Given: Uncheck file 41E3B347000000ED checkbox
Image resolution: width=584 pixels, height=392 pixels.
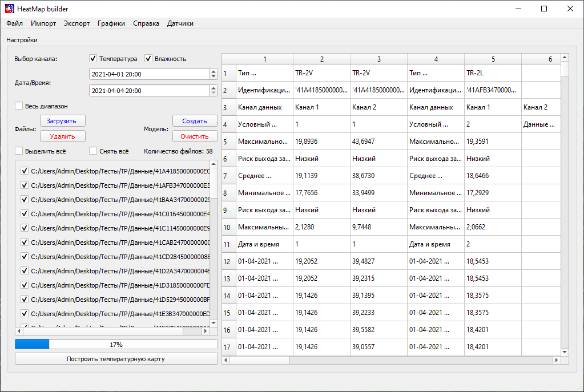Looking at the screenshot, I should coord(25,313).
